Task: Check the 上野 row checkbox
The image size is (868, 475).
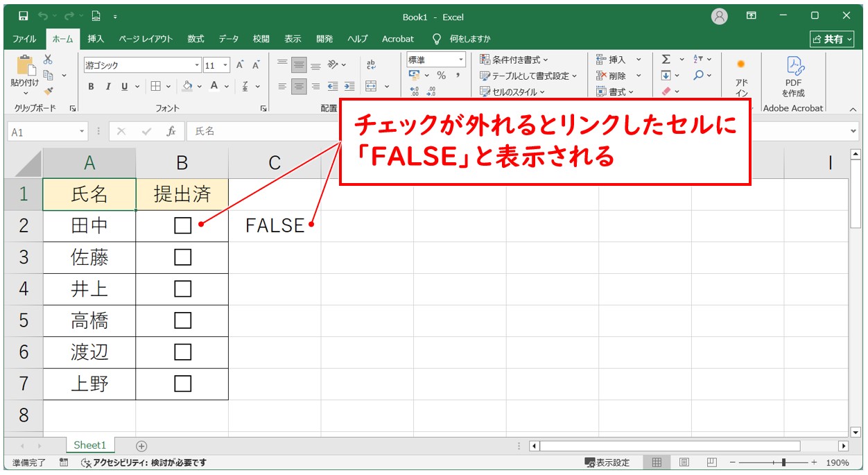Action: (182, 383)
